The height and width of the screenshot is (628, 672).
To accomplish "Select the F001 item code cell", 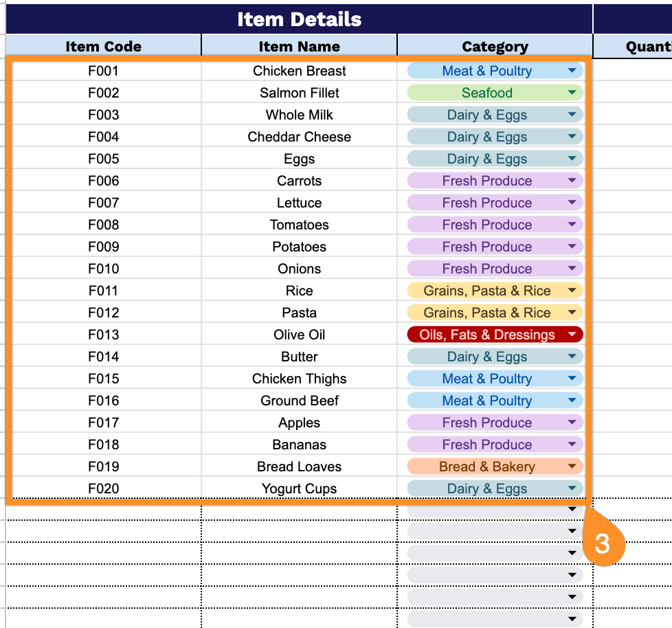I will 103,71.
